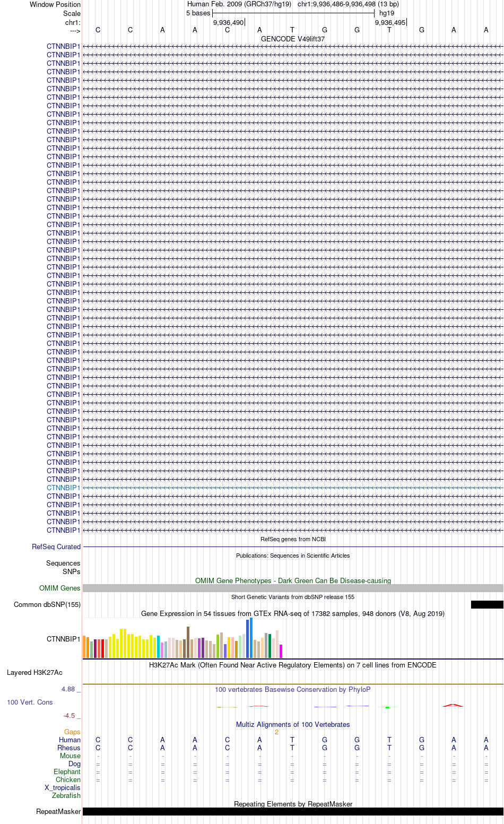Viewport: 504px width, 824px height.
Task: Click the 'Scale' track label
Action: pos(72,13)
